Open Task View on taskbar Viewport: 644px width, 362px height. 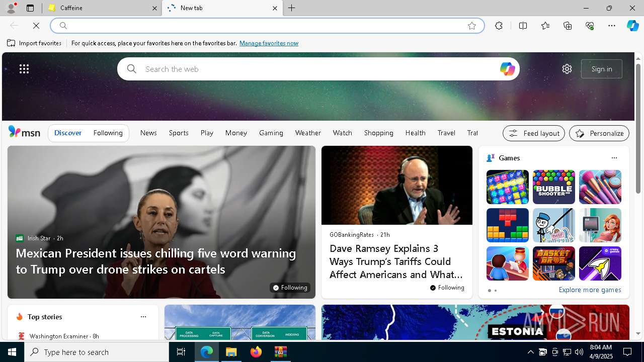pyautogui.click(x=181, y=352)
